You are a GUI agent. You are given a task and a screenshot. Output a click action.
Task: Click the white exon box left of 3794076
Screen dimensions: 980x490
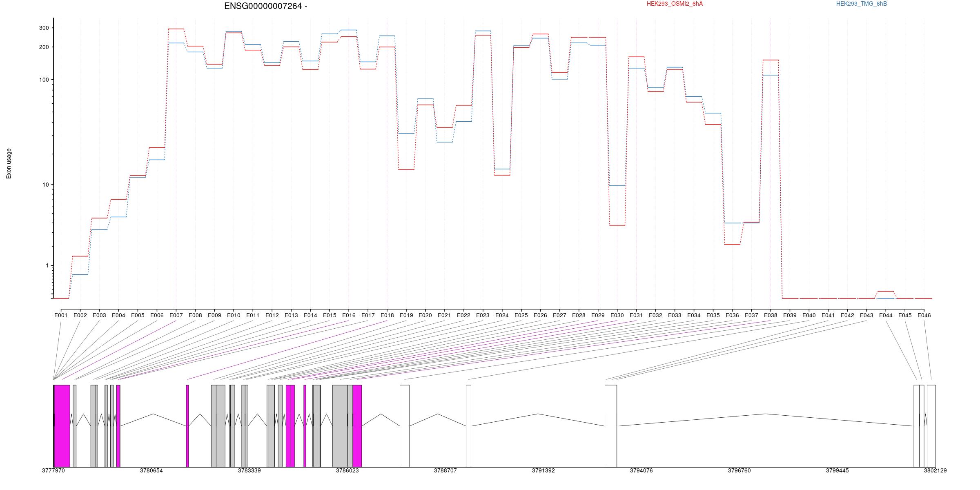point(612,426)
